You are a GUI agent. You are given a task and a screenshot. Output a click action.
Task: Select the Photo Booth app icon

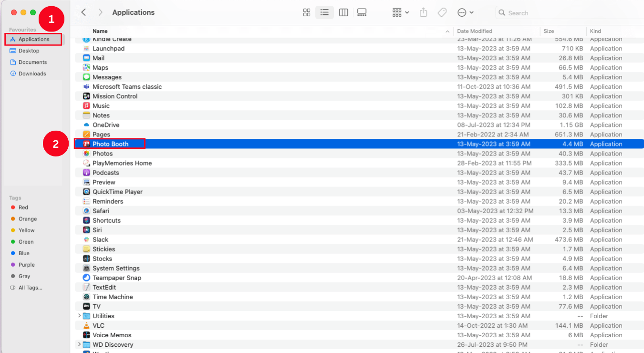coord(86,144)
